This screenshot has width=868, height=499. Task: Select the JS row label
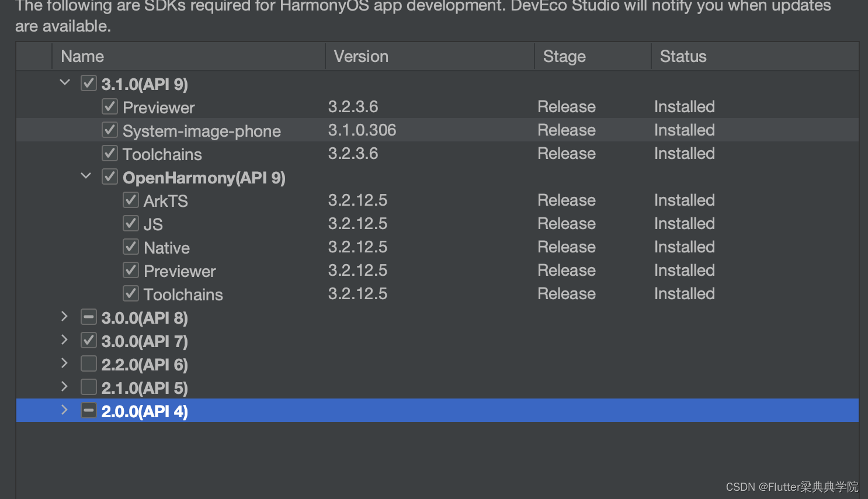tap(153, 224)
